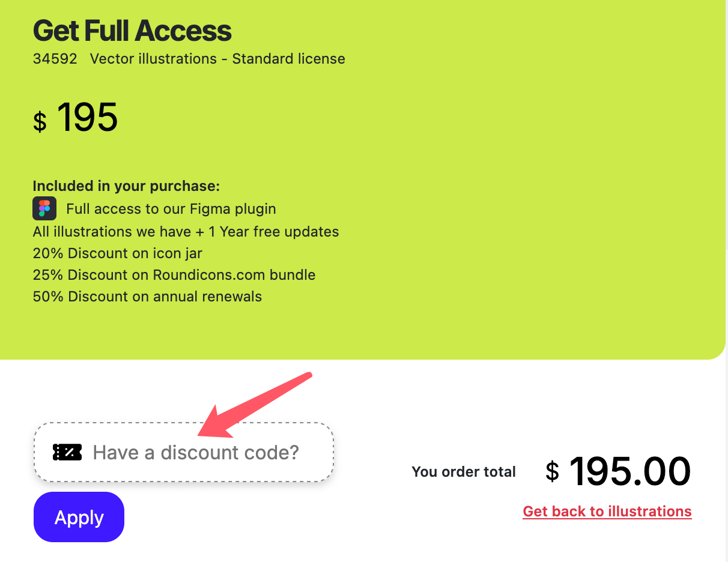Click the 50% Discount on annual renewals text

pos(147,296)
